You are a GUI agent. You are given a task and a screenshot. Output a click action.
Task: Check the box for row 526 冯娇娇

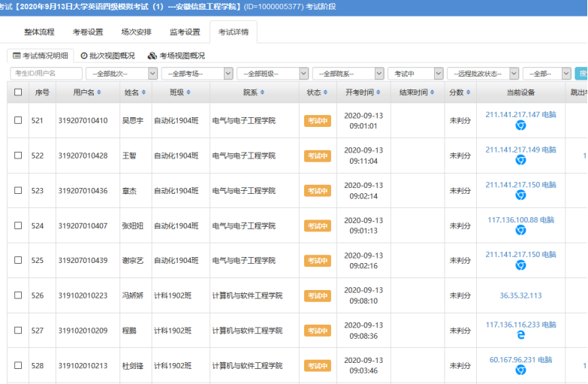pyautogui.click(x=18, y=295)
